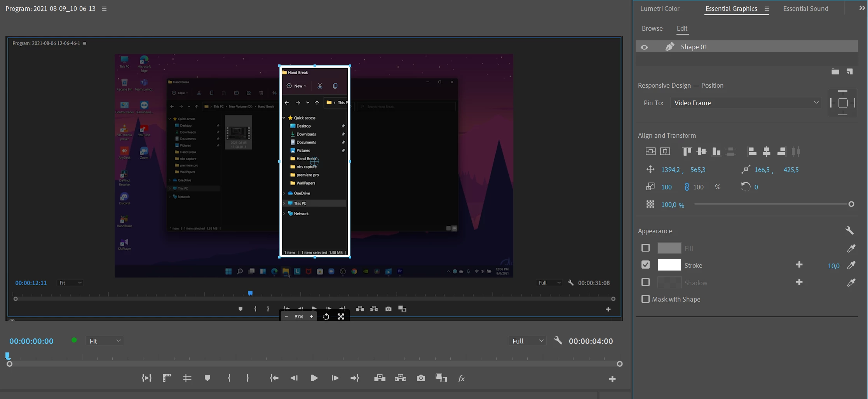Click the Align Top icon

[x=687, y=151]
